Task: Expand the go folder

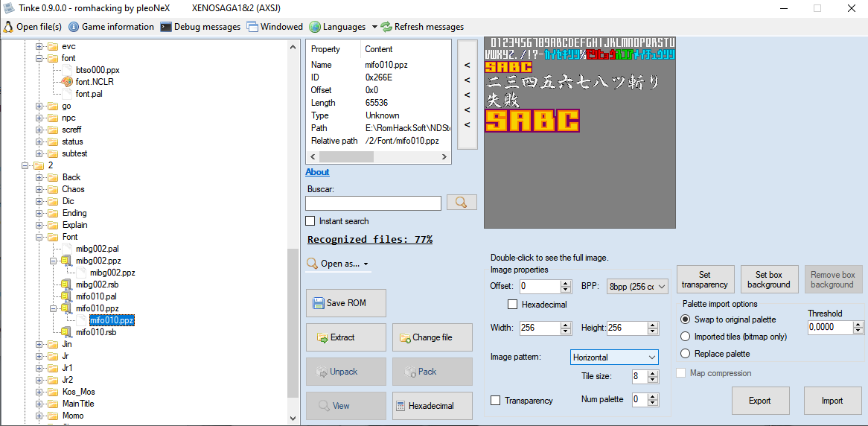Action: [39, 106]
